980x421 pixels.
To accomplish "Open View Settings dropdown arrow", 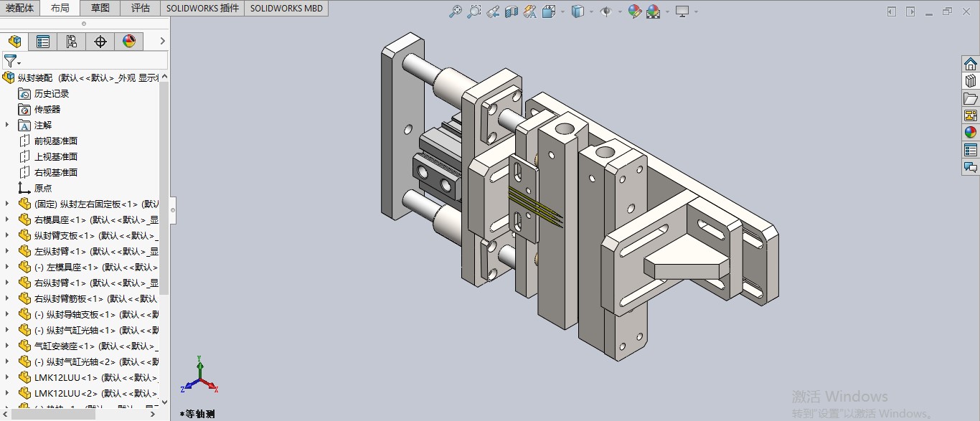I will pos(696,11).
